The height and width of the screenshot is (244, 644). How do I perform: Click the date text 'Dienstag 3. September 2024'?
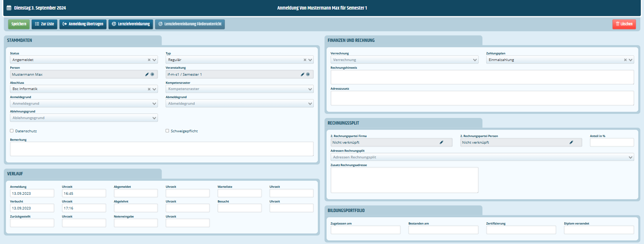coord(40,8)
